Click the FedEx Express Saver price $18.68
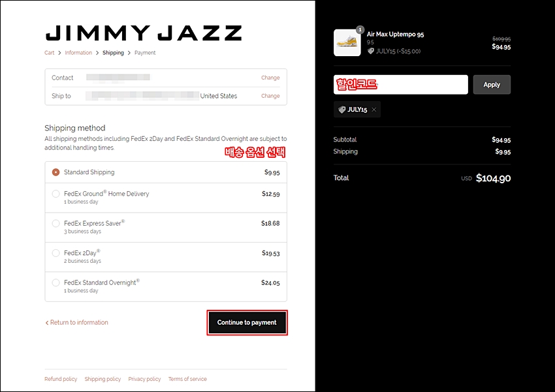 (x=270, y=223)
